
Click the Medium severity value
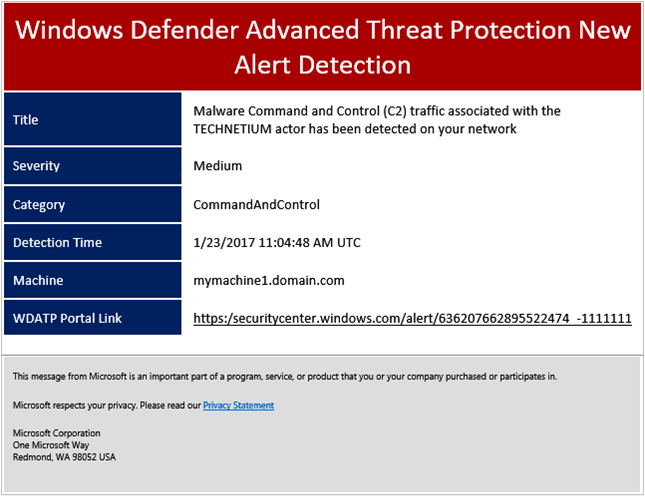tap(218, 166)
